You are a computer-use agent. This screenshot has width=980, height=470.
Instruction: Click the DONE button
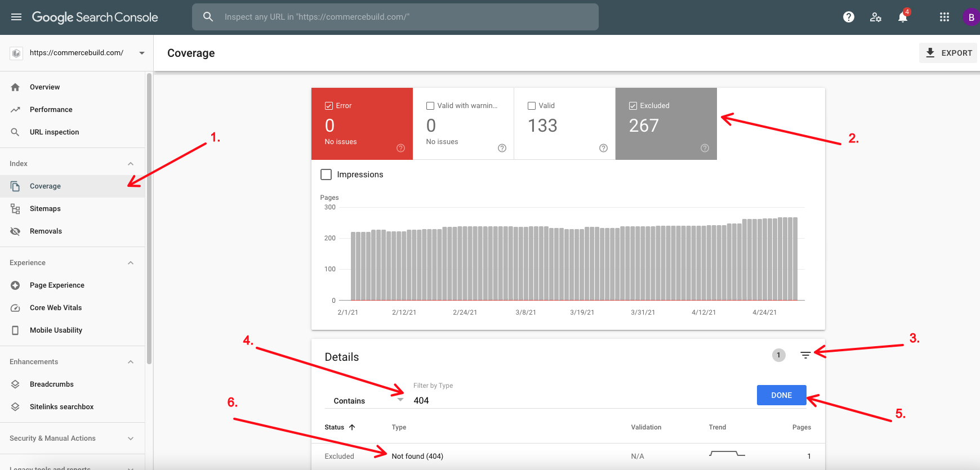tap(781, 395)
